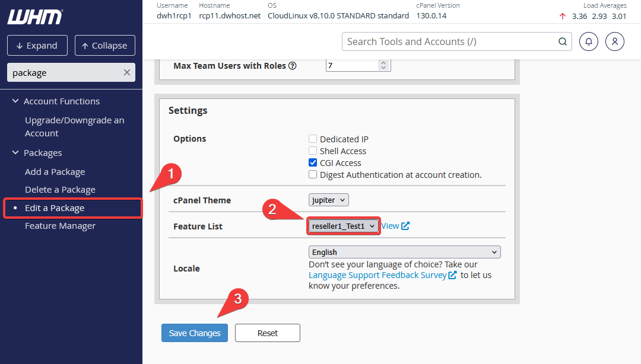
Task: Open the Feature List reseller1_Test1 dropdown
Action: pos(343,226)
